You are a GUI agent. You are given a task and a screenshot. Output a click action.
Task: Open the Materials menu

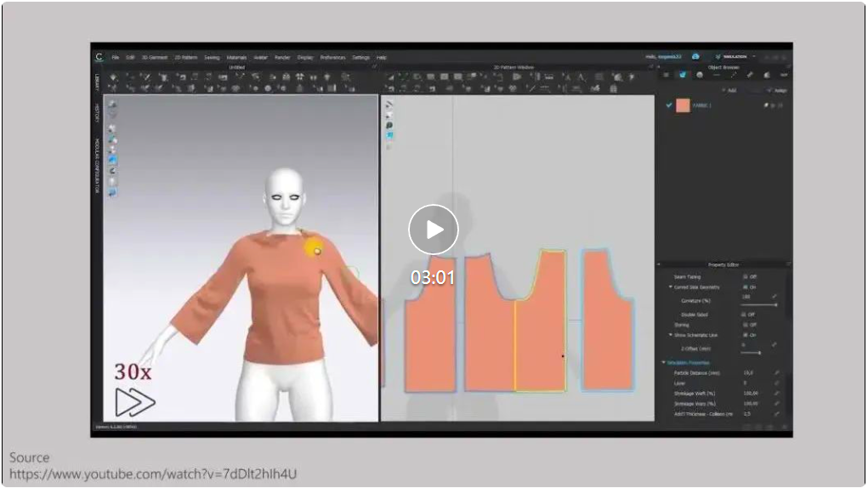(236, 58)
